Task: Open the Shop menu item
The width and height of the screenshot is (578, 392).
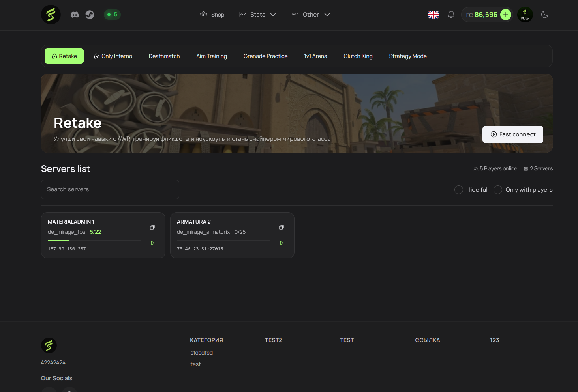Action: tap(212, 15)
